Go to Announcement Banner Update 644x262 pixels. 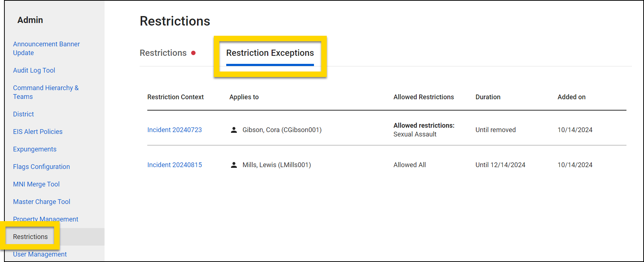[46, 48]
